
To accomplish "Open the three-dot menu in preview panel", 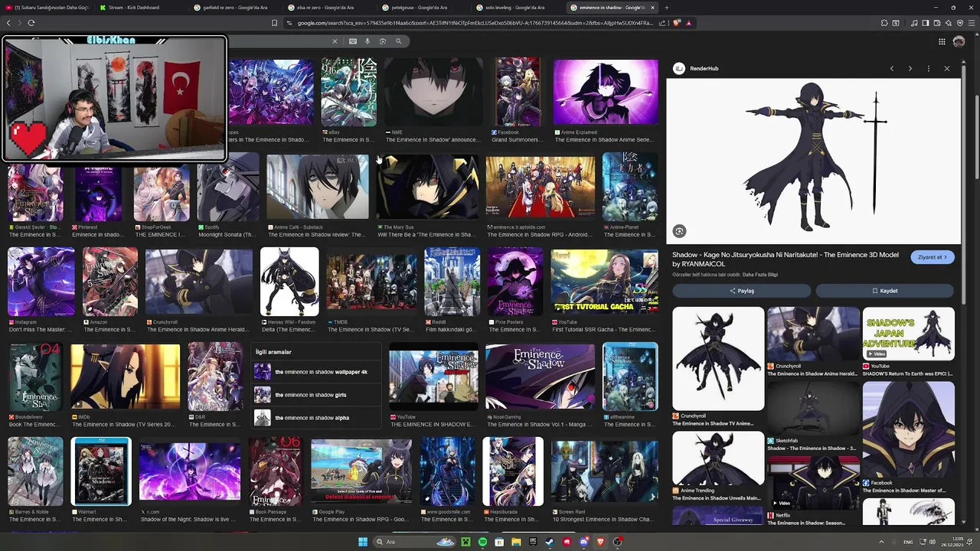I will coord(929,68).
